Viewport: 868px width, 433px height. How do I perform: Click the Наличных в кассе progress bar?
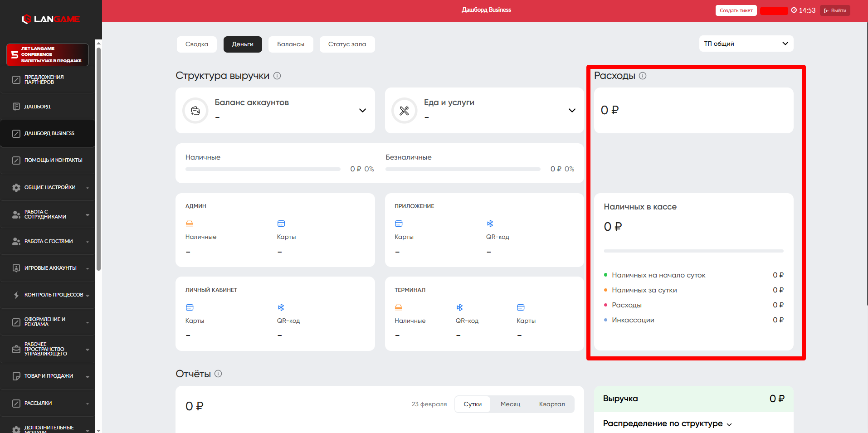point(693,251)
